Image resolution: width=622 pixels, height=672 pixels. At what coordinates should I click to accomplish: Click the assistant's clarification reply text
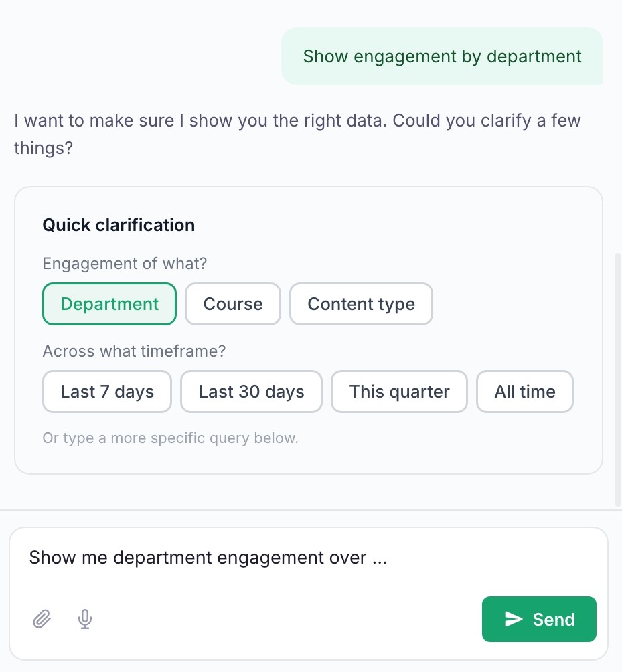pos(297,134)
